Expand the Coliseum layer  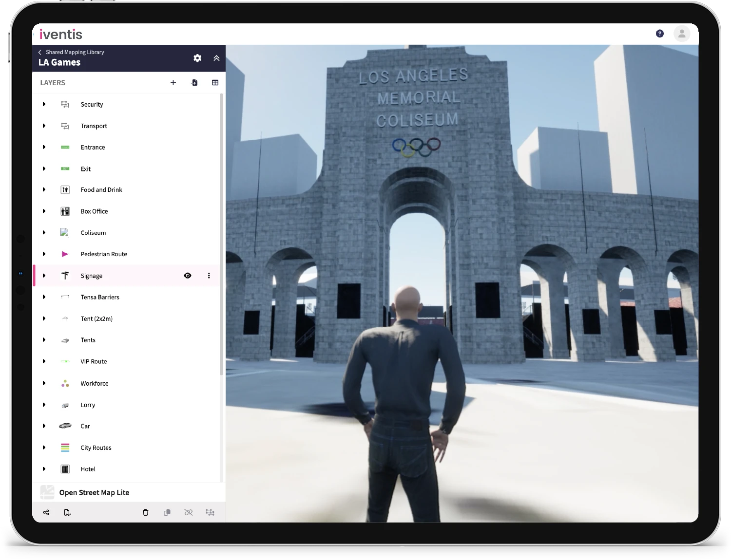(x=44, y=233)
